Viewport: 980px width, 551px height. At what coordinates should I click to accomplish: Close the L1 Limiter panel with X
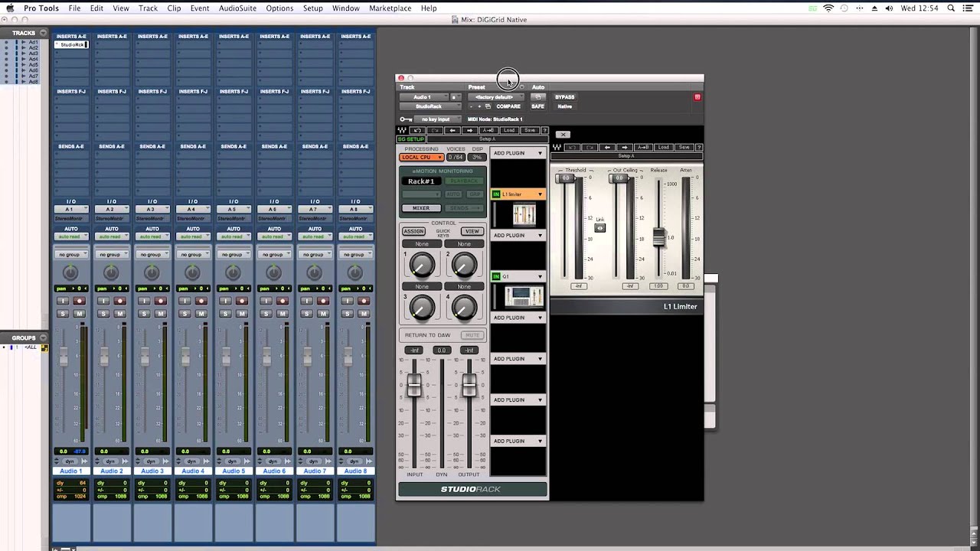tap(563, 135)
